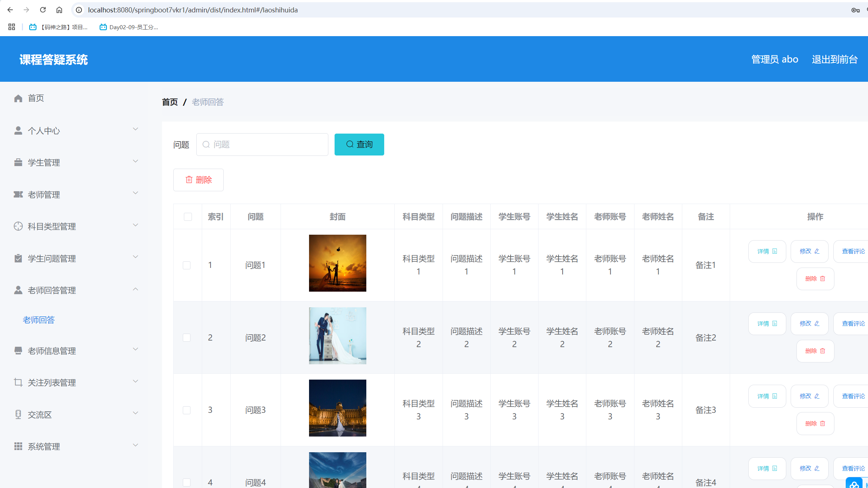Open 首页 in the sidebar menu
Screen dimensions: 868x488
coord(36,98)
